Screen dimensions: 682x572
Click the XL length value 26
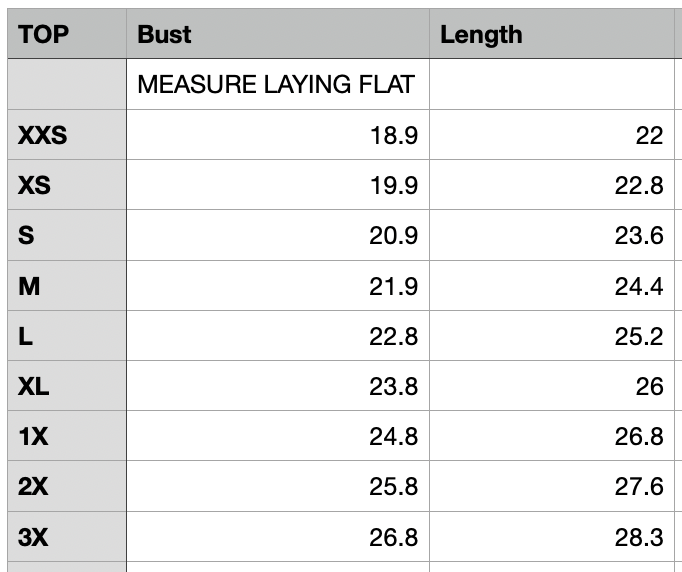click(552, 386)
